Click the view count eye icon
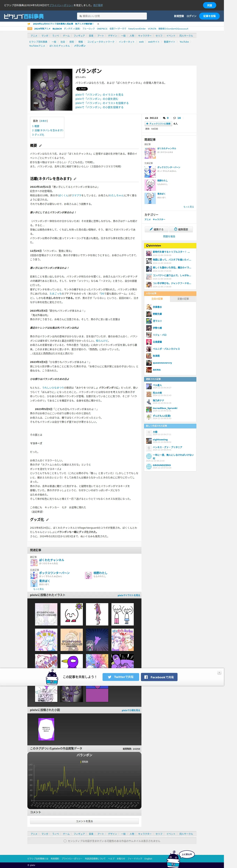The image size is (237, 868). coord(146,118)
